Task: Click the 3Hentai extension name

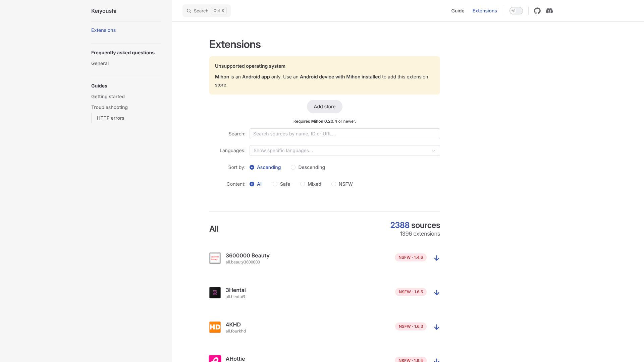Action: [x=236, y=290]
